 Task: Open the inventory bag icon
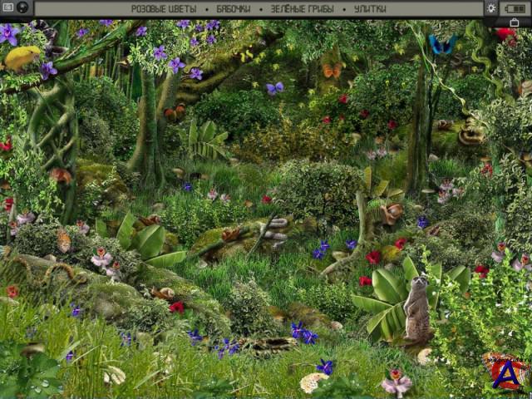[515, 22]
